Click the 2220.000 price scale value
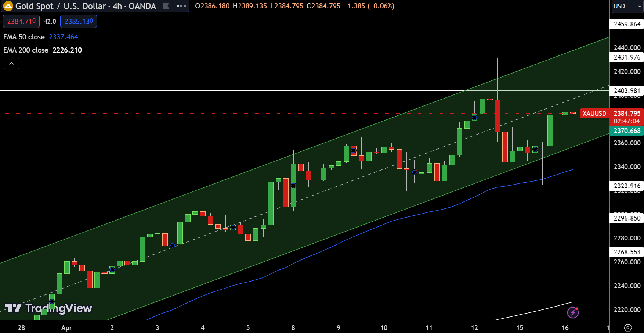The width and height of the screenshot is (644, 333). coord(627,310)
